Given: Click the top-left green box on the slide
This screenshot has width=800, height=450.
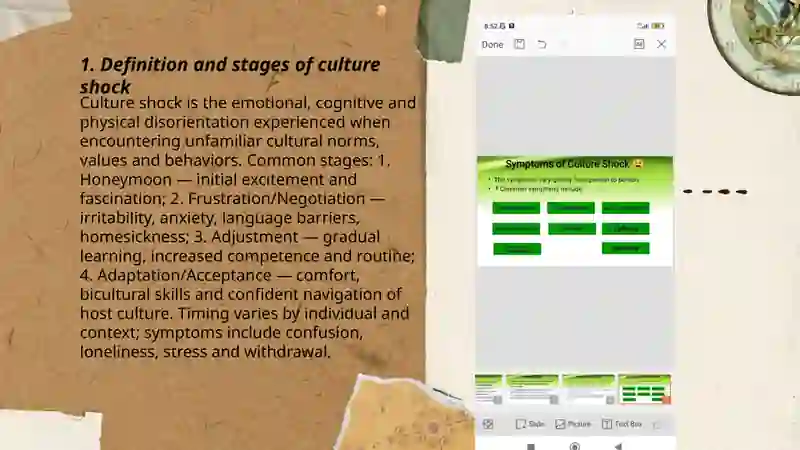Looking at the screenshot, I should (516, 208).
